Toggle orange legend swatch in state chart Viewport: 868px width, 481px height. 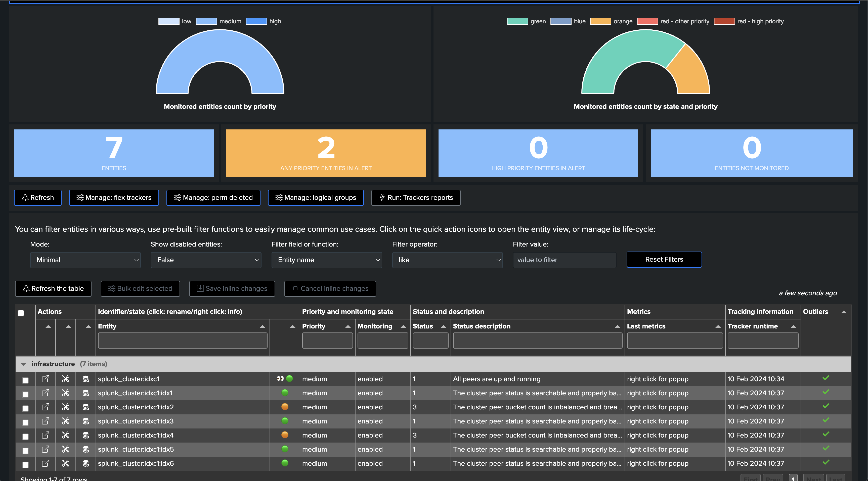(x=600, y=21)
